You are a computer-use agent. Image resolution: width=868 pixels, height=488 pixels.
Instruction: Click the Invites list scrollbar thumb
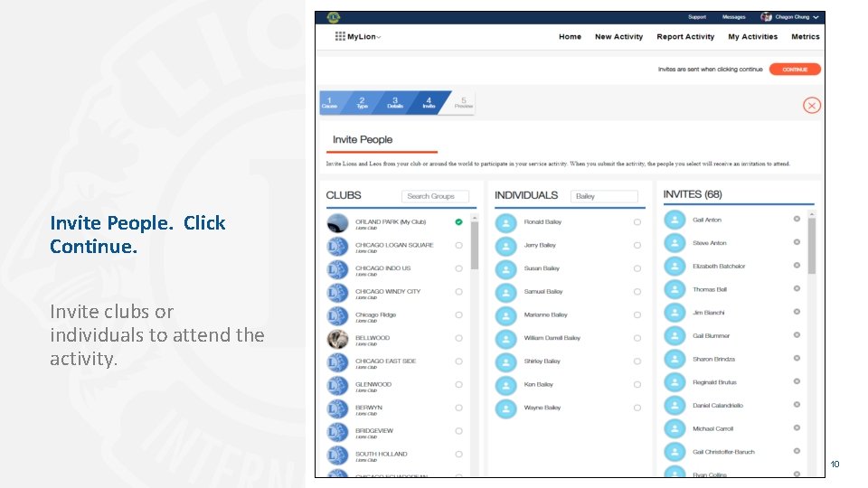tap(812, 246)
